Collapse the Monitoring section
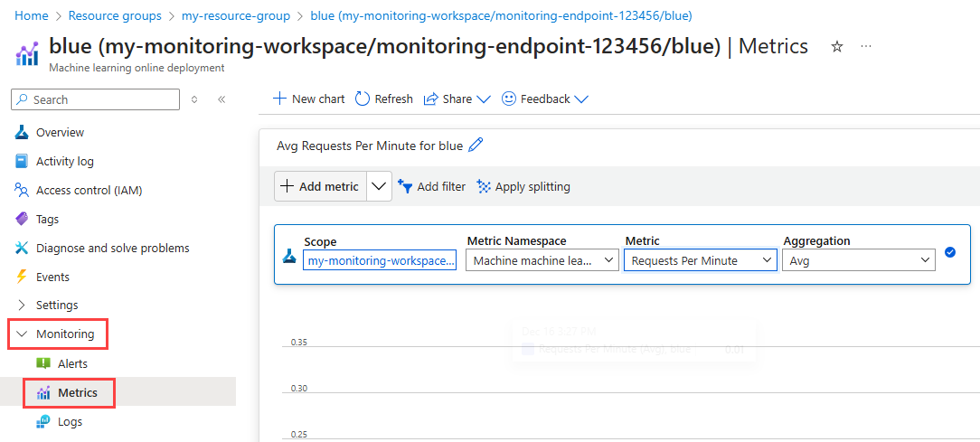Screen dimensions: 980x442 pos(59,334)
